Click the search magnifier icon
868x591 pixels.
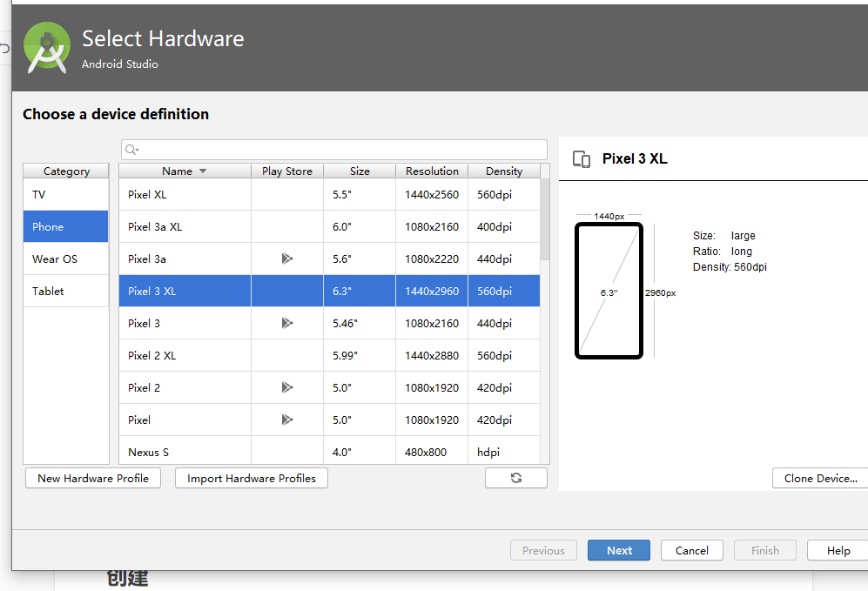click(131, 150)
